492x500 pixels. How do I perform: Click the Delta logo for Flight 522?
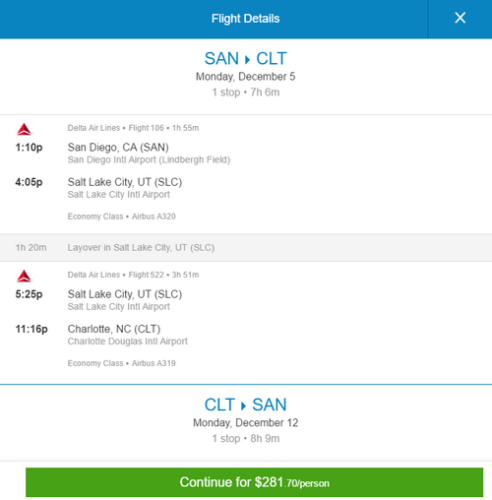(24, 276)
